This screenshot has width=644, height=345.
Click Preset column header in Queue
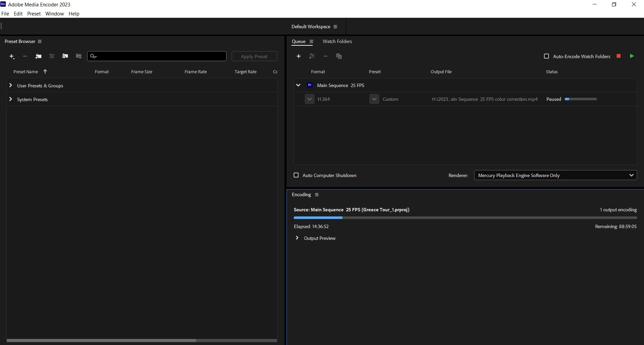click(375, 72)
